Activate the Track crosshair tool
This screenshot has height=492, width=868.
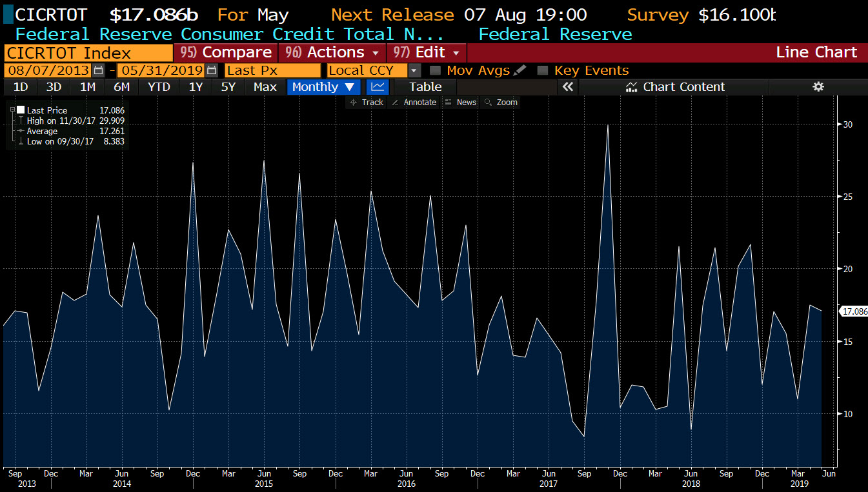pyautogui.click(x=367, y=103)
